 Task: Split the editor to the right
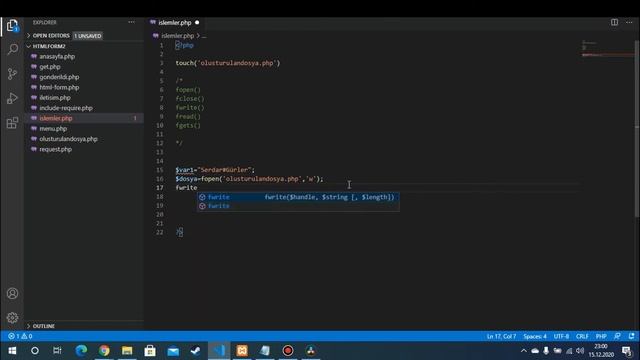click(x=614, y=22)
